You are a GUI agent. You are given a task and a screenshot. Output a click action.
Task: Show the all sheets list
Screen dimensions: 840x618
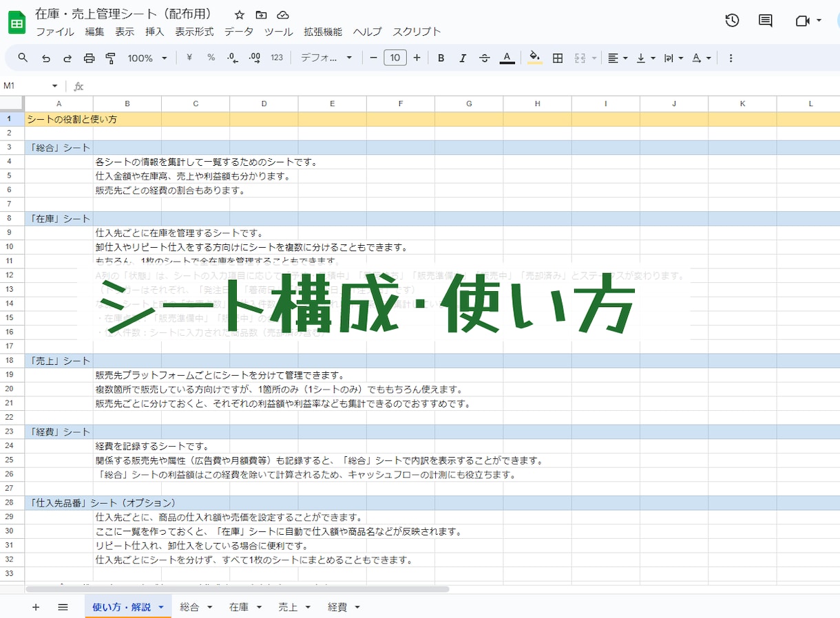(x=63, y=607)
